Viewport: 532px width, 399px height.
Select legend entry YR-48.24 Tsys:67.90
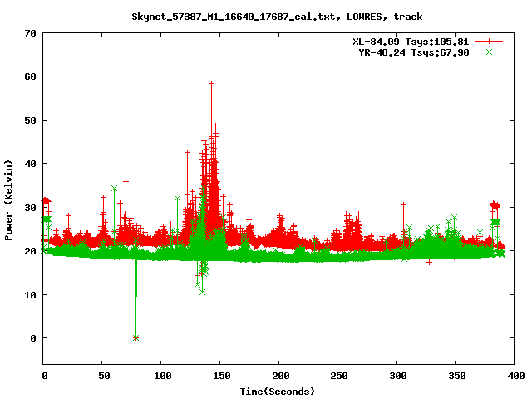pos(414,52)
